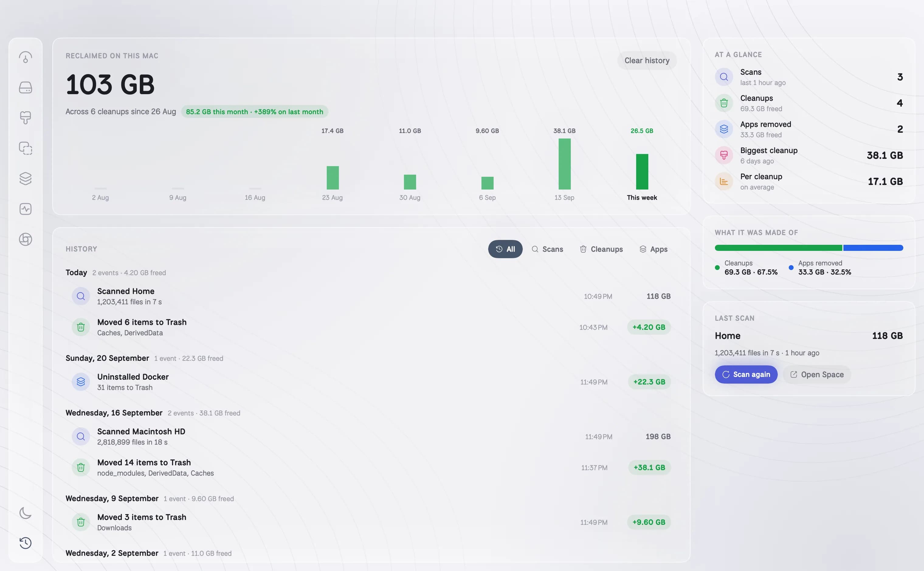Click the '198 GB' scan size value
The width and height of the screenshot is (924, 571).
pos(658,436)
